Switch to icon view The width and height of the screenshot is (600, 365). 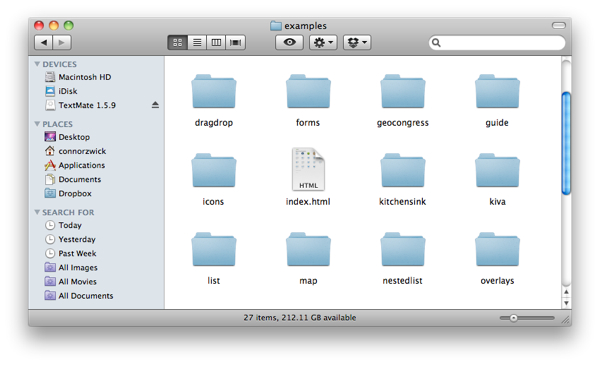tap(178, 42)
